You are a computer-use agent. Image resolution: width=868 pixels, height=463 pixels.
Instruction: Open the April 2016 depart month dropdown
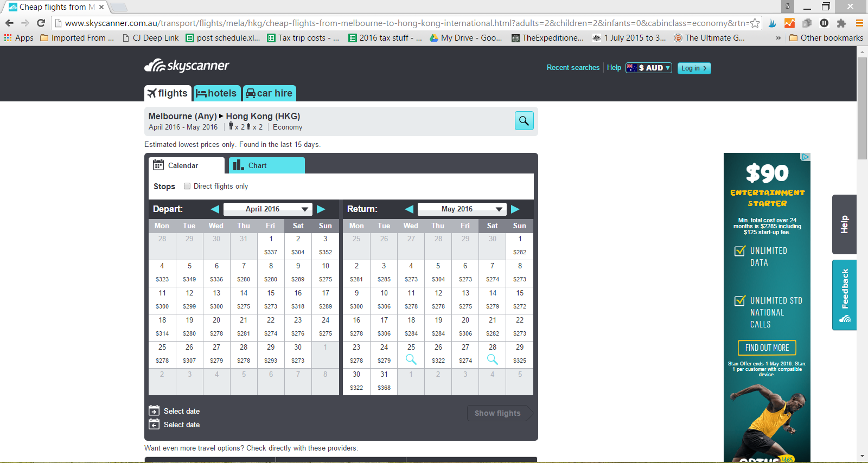267,209
